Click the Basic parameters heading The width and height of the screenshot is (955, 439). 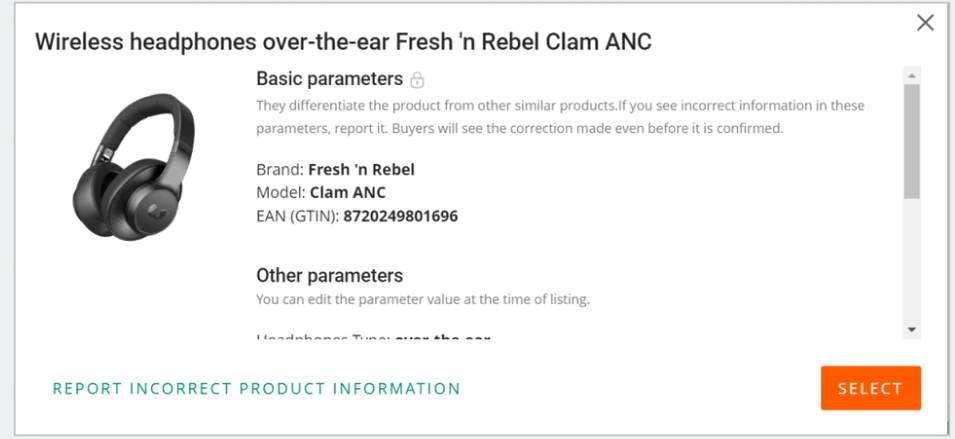tap(329, 78)
